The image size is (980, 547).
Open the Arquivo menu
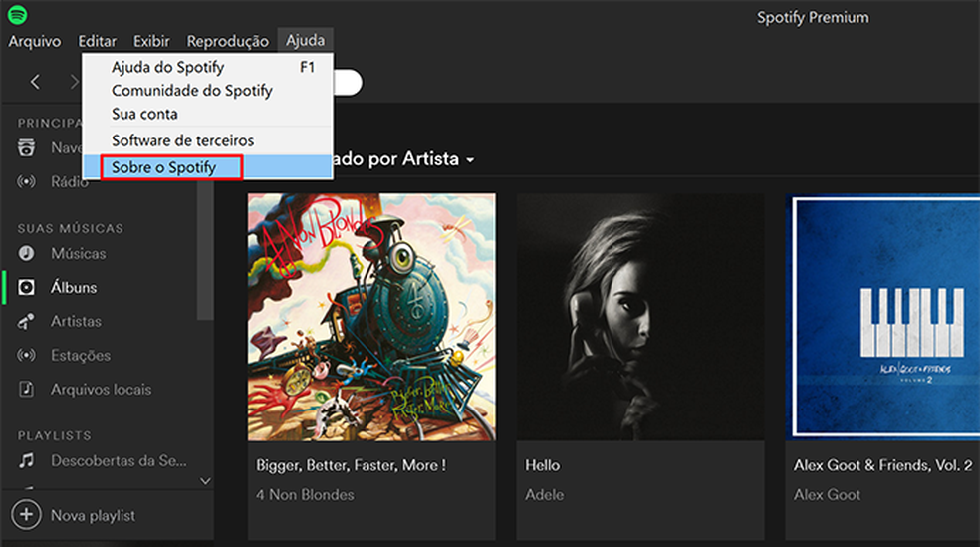[x=35, y=41]
